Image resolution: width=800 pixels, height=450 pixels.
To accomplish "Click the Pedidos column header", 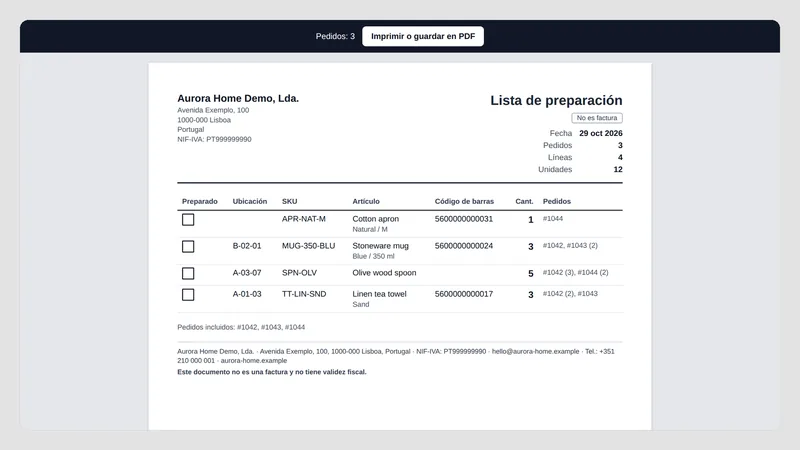I will pos(557,202).
